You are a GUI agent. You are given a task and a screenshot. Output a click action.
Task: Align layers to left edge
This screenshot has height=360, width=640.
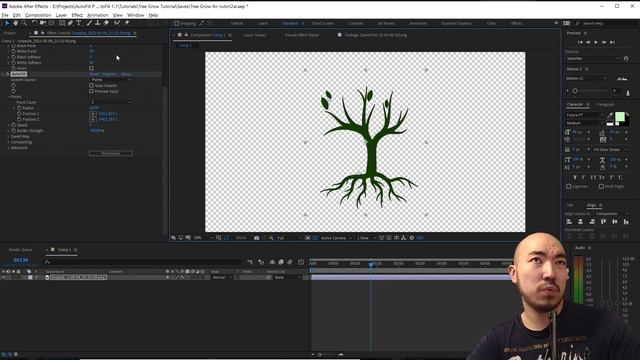[x=569, y=222]
